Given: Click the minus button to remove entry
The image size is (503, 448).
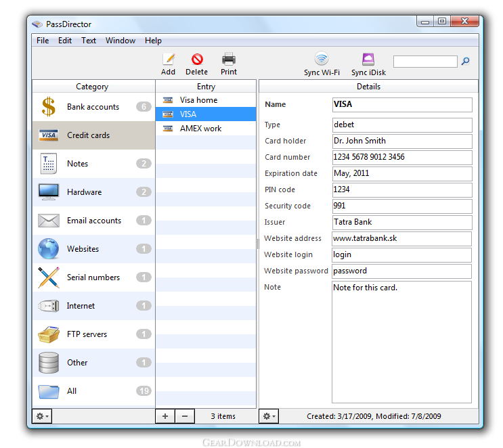Looking at the screenshot, I should (x=185, y=416).
